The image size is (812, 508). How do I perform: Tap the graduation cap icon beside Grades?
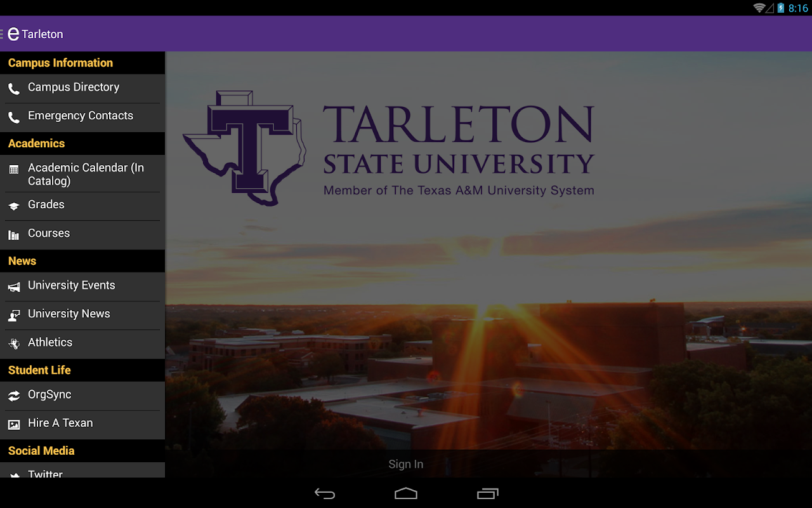tap(14, 206)
